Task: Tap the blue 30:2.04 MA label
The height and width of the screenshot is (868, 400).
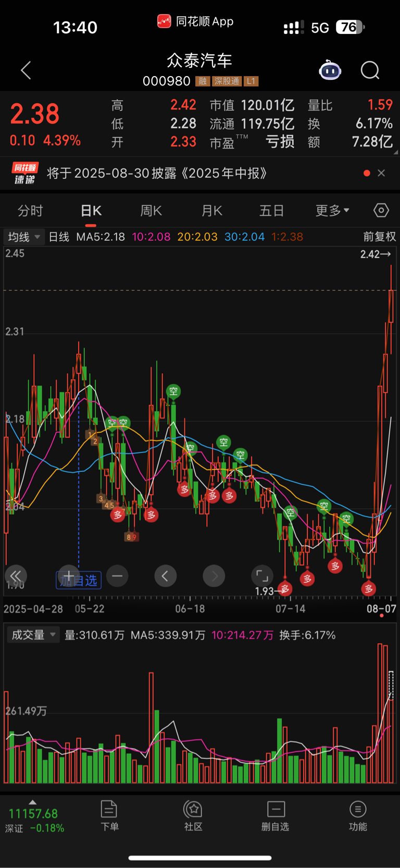Action: click(x=245, y=237)
